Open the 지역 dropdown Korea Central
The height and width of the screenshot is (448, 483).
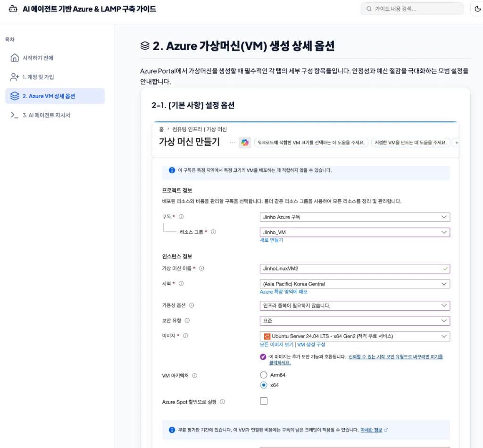[355, 284]
